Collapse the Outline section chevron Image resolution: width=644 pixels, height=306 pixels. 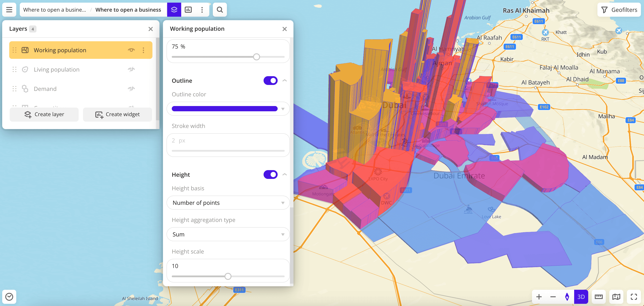coord(284,81)
